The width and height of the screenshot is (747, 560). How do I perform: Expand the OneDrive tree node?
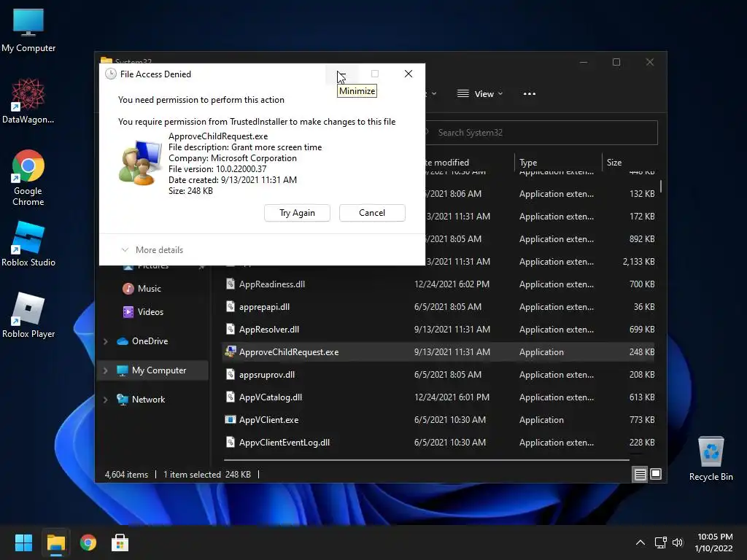click(x=105, y=341)
